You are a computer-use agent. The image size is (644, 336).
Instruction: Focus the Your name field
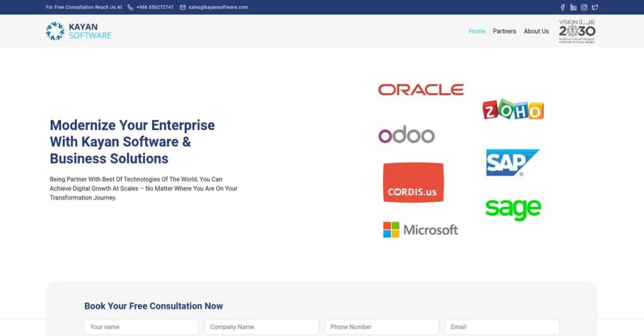(x=142, y=327)
